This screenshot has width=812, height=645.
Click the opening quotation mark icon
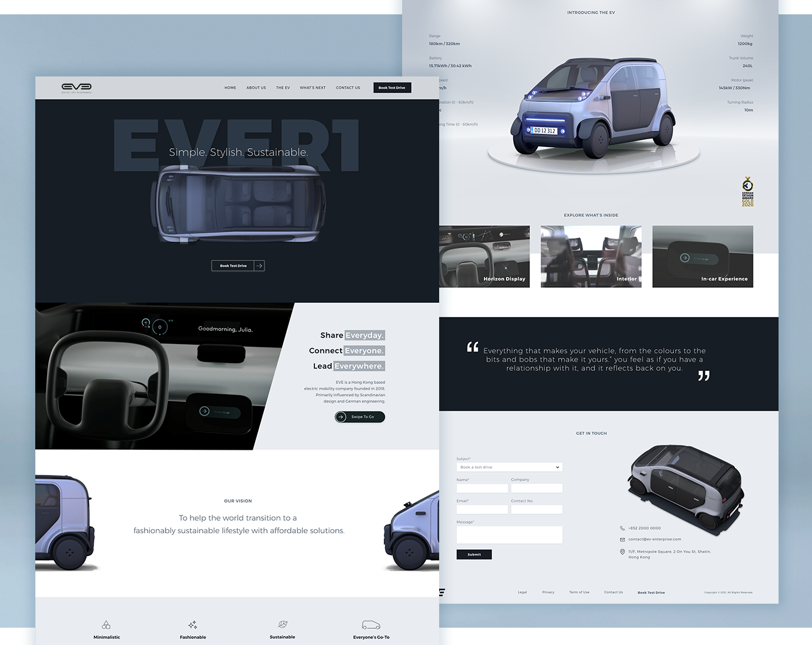[473, 347]
